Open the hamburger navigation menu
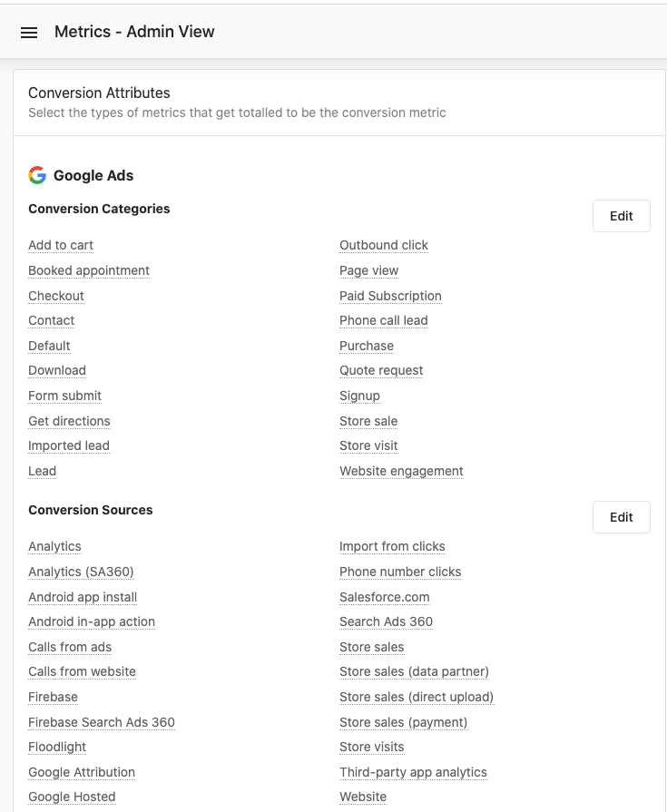 coord(29,32)
